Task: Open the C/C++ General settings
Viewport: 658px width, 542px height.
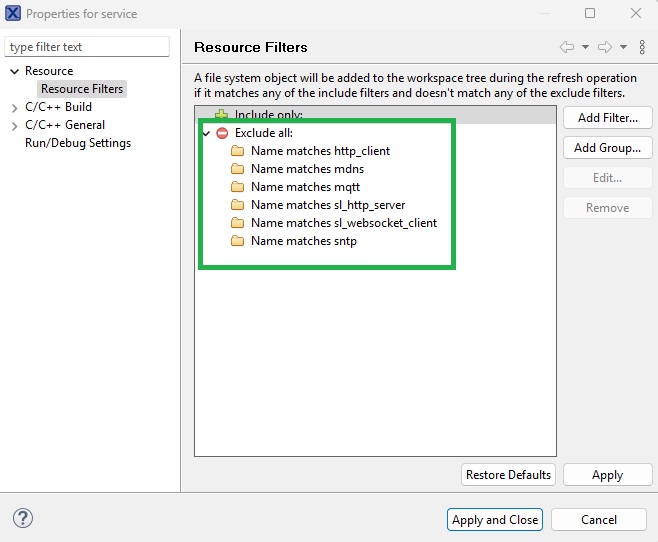Action: (x=65, y=125)
